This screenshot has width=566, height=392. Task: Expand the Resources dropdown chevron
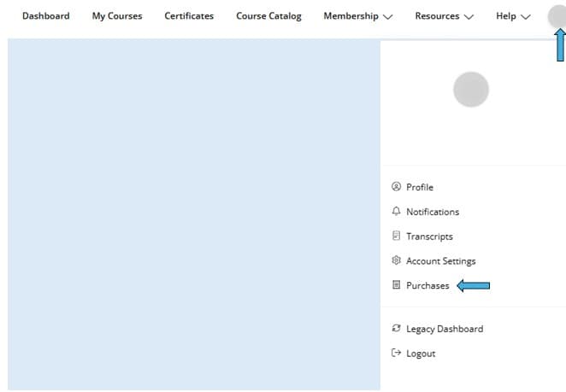click(x=468, y=16)
